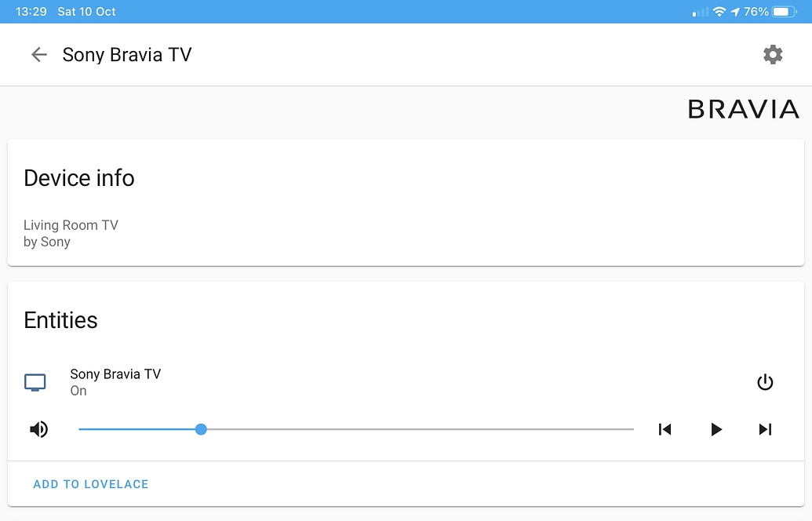Click the BRAVIA brand logo

(x=743, y=109)
